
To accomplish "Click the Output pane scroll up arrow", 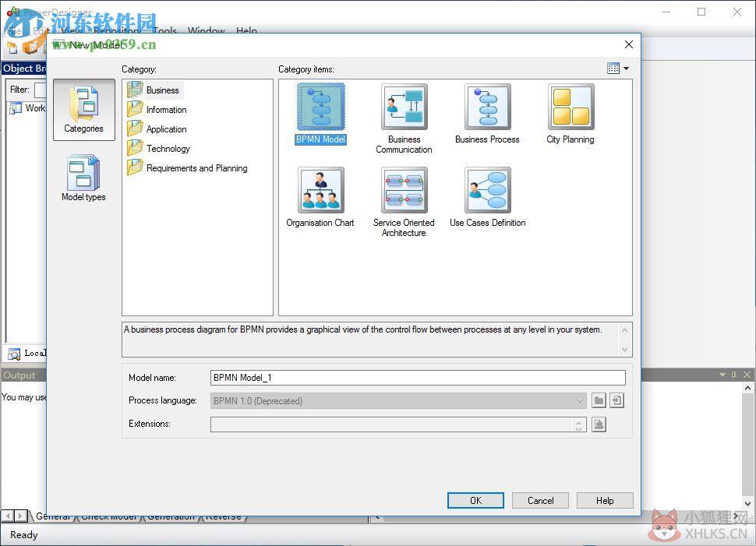I will click(747, 388).
